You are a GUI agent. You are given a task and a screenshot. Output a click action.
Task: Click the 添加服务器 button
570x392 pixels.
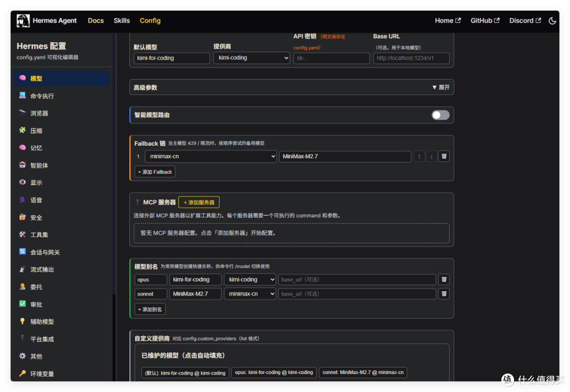pyautogui.click(x=199, y=203)
